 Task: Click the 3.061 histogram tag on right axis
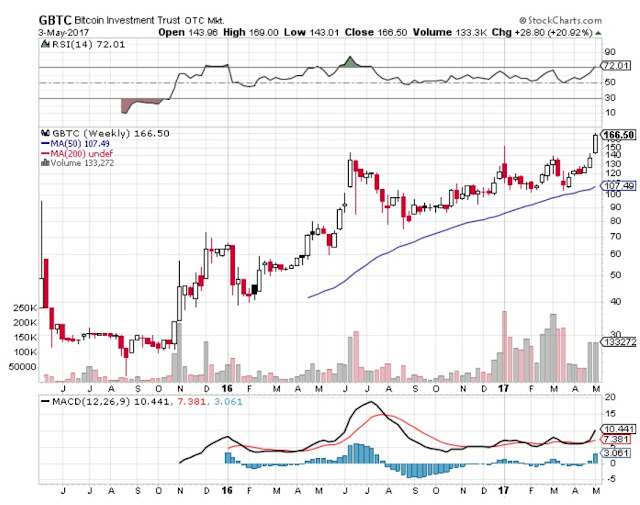[616, 453]
